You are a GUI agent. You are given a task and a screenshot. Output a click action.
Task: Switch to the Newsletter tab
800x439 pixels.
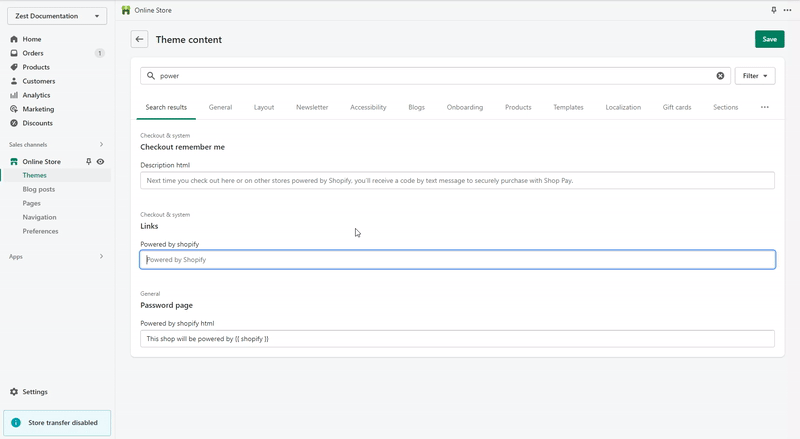click(x=312, y=107)
